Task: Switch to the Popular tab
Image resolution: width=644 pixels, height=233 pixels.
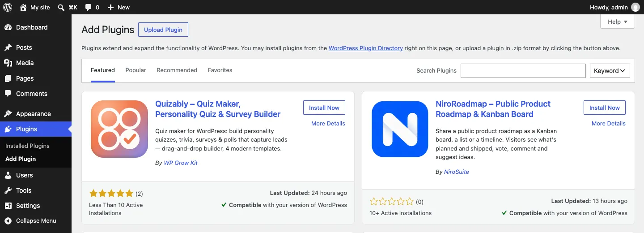Action: coord(136,70)
